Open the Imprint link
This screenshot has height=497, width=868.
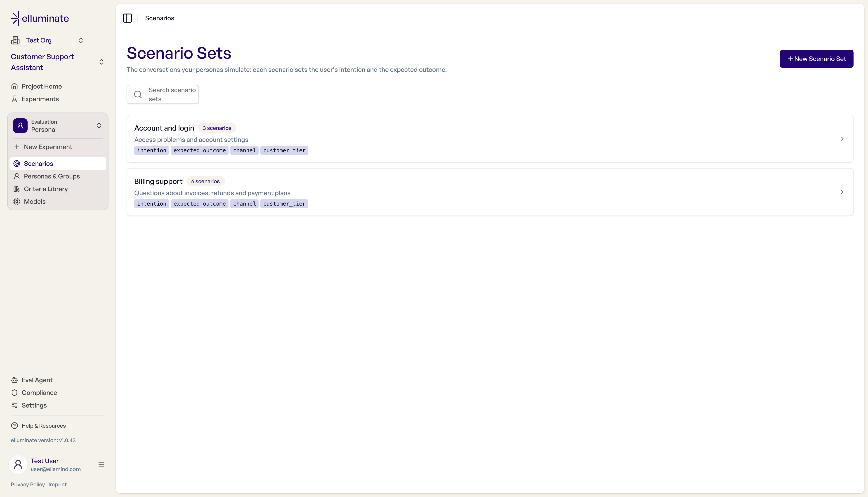(x=57, y=484)
